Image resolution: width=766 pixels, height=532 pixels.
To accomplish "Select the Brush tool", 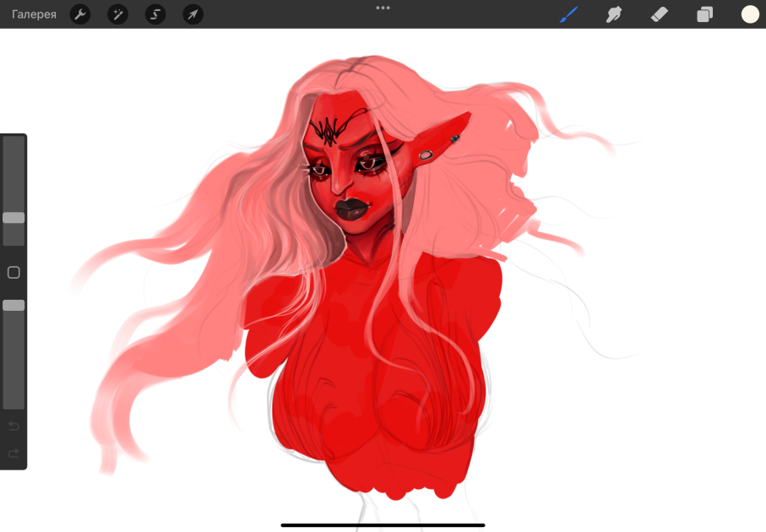I will point(568,14).
